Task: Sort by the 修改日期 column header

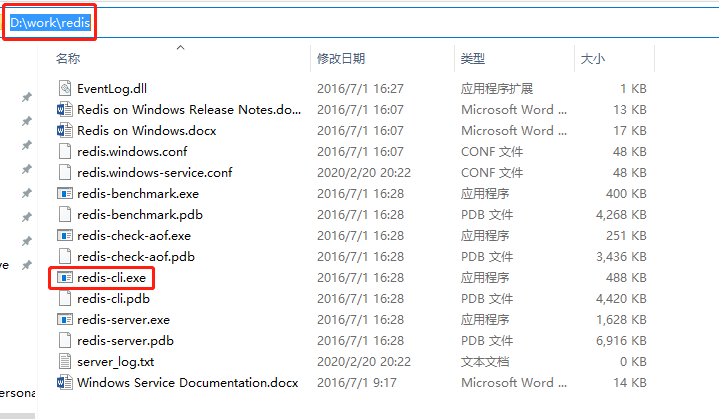Action: tap(341, 59)
